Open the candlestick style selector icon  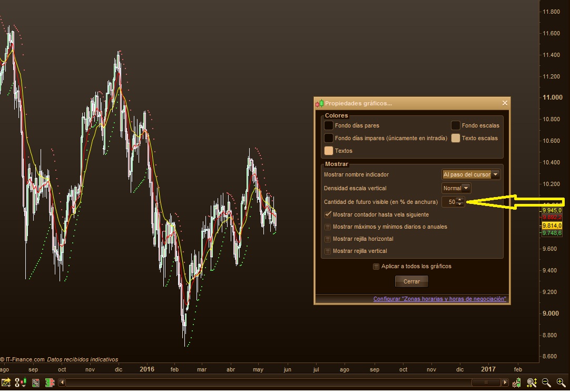[x=23, y=382]
